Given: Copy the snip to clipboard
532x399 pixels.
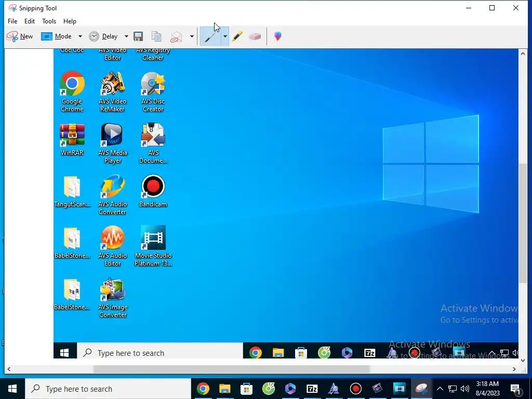Looking at the screenshot, I should coord(156,36).
